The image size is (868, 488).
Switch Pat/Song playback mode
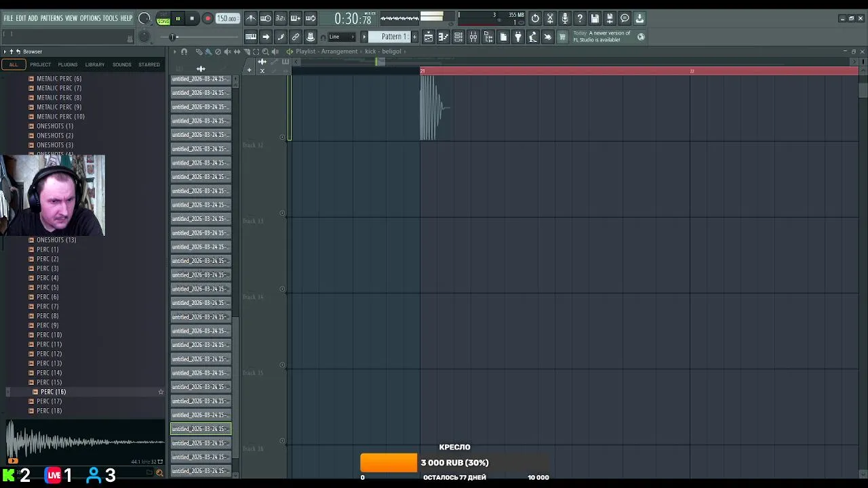163,18
